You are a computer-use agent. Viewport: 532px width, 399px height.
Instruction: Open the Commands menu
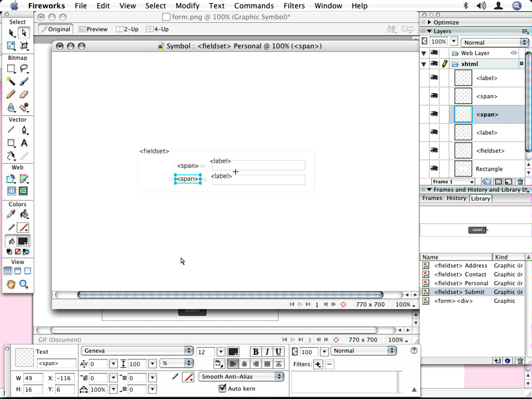click(254, 6)
